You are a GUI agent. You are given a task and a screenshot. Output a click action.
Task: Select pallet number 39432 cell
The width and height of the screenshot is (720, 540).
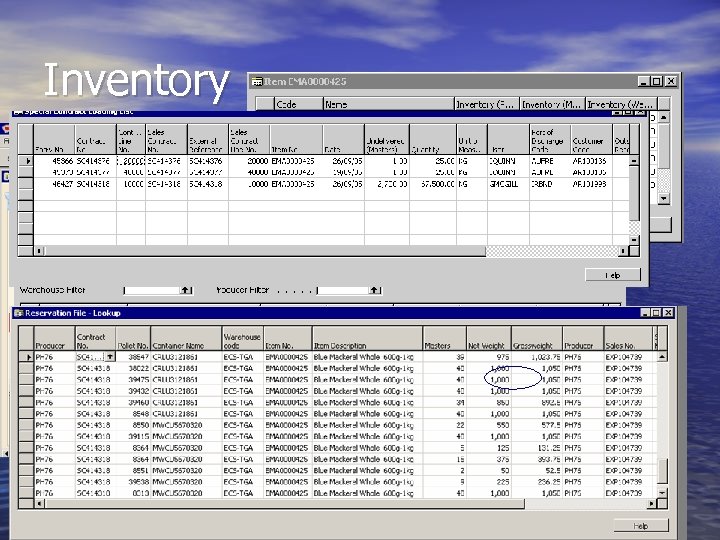click(133, 391)
